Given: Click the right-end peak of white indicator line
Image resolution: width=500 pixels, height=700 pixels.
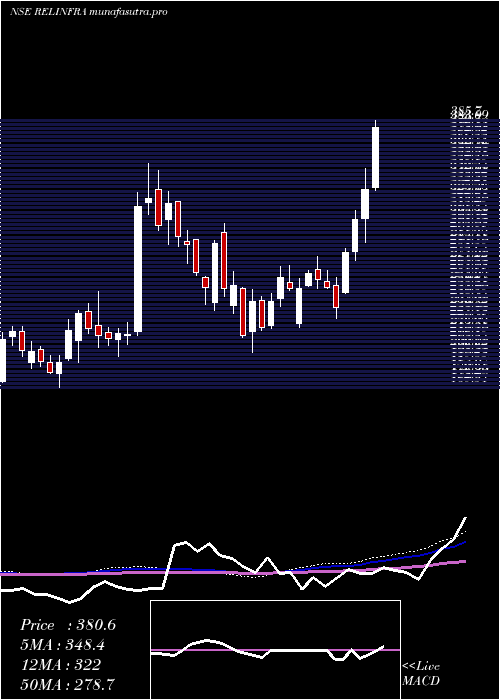Looking at the screenshot, I should point(465,518).
